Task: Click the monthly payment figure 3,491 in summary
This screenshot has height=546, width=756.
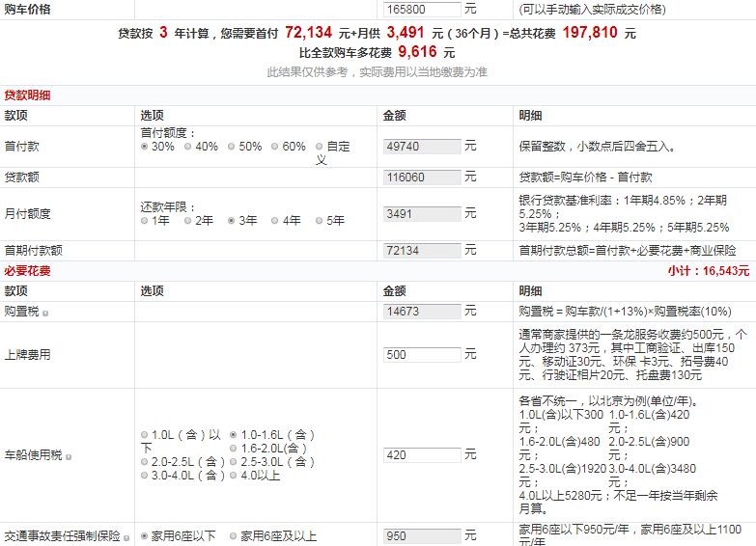Action: (x=406, y=32)
